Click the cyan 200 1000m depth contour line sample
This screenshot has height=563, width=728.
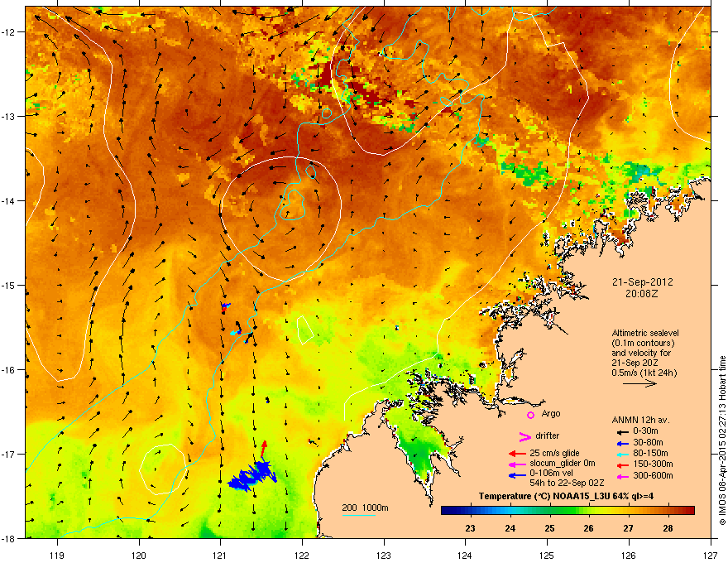359,515
